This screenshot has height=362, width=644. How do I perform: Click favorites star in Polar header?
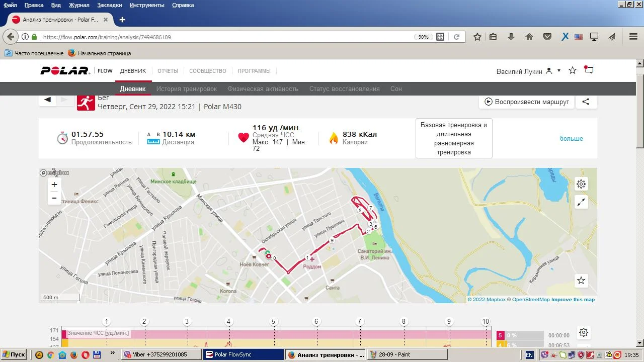pyautogui.click(x=572, y=71)
